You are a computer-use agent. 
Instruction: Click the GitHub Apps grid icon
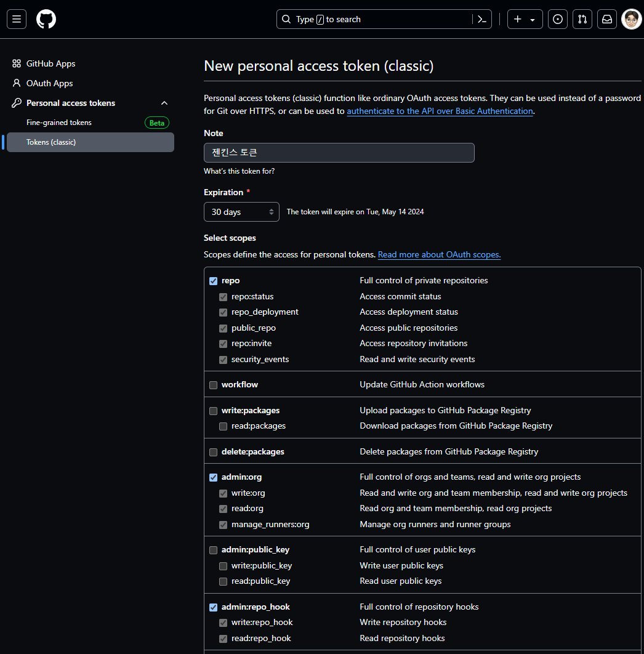click(x=16, y=63)
